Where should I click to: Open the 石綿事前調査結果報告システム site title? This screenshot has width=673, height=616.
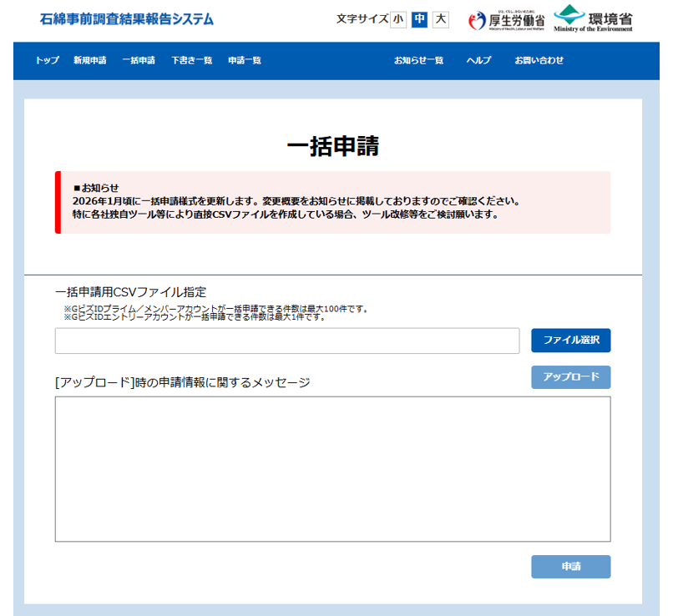(x=126, y=19)
